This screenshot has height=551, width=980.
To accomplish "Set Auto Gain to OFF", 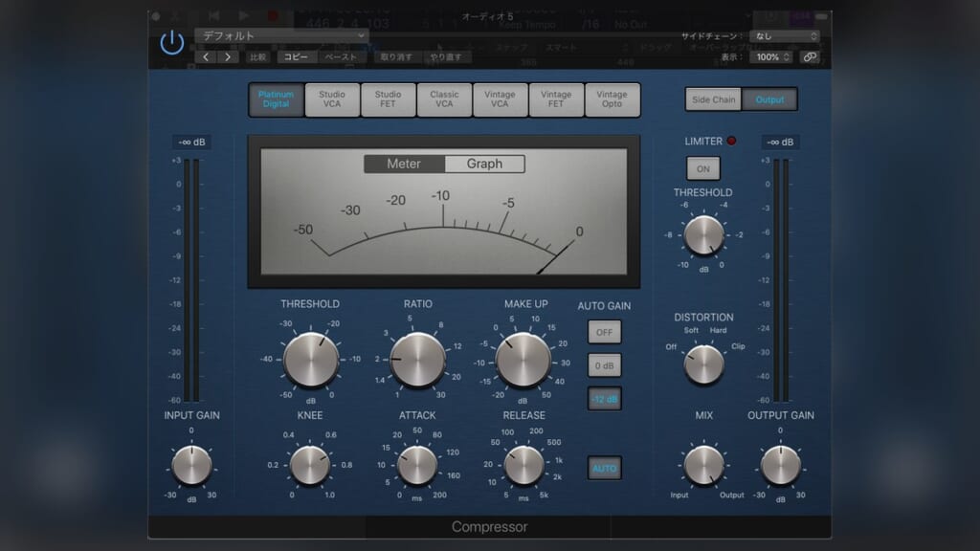I will (604, 332).
